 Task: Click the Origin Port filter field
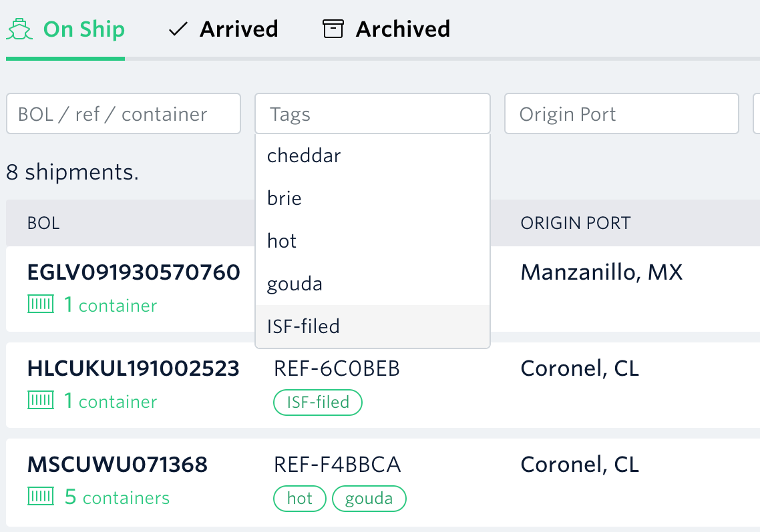tap(621, 113)
